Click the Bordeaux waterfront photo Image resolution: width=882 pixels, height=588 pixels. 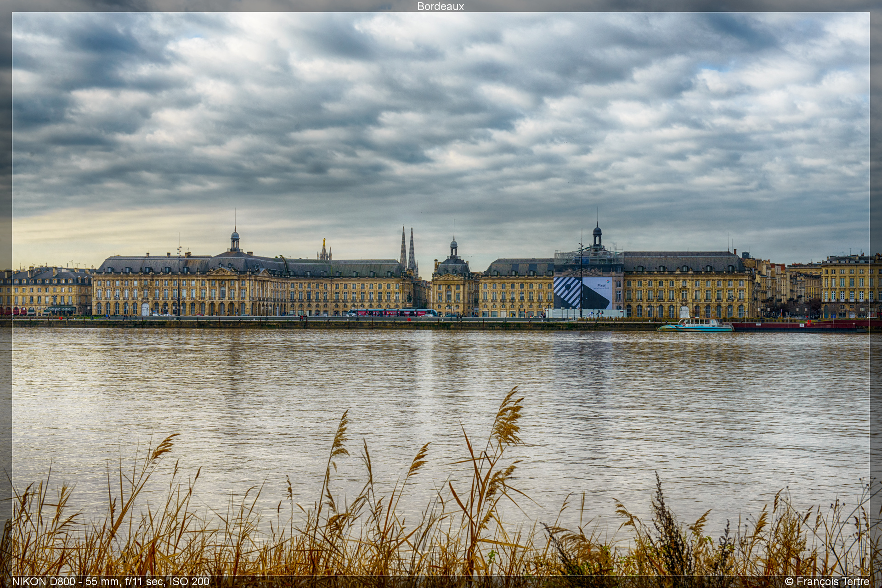(441, 294)
